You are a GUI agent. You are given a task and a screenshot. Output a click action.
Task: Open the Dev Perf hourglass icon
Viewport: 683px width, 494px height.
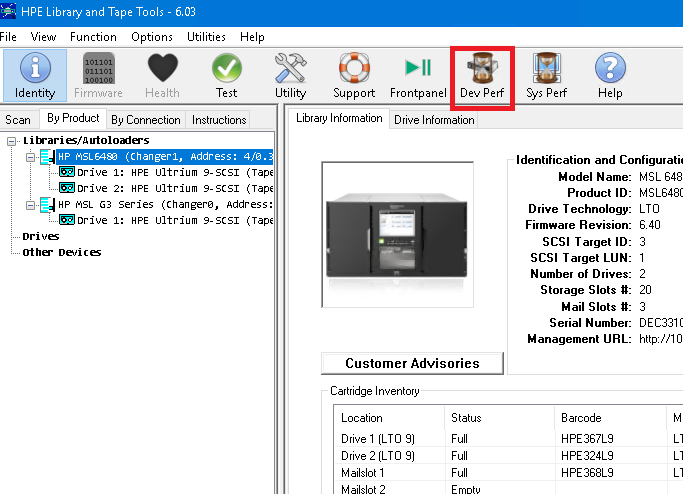coord(482,75)
